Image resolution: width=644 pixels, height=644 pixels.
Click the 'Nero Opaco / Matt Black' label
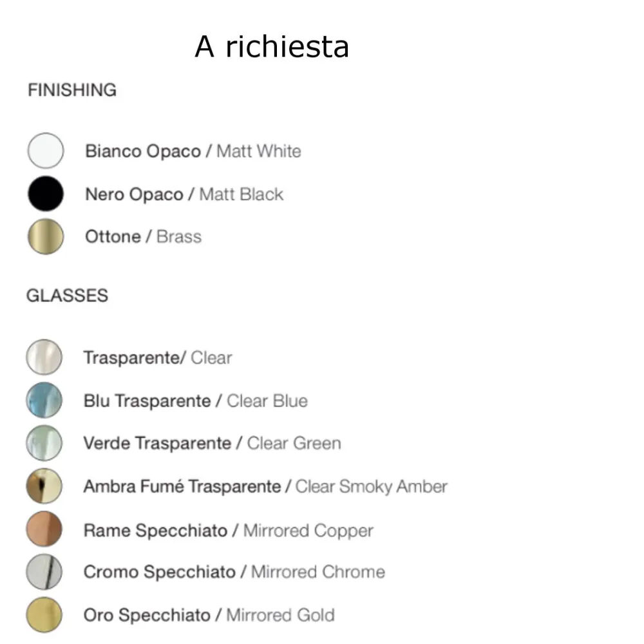click(184, 194)
